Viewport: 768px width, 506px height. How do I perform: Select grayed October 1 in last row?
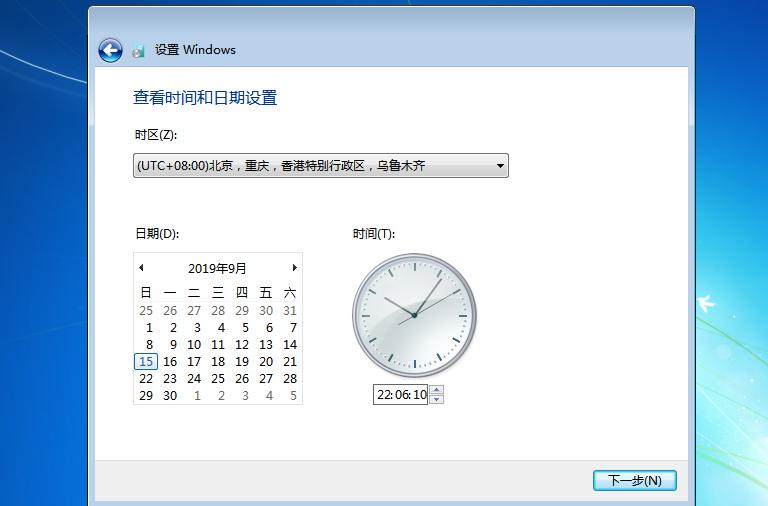197,396
